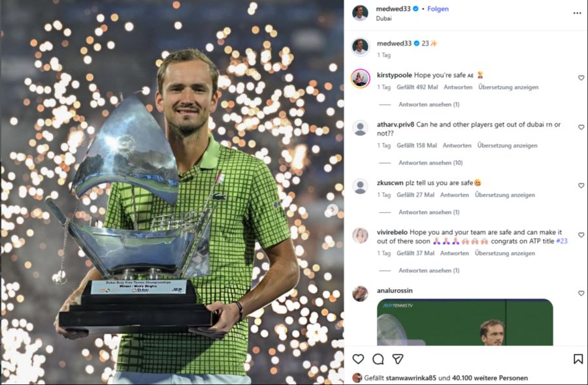The width and height of the screenshot is (588, 385).
Task: Like analurossin's comment with the heart
Action: point(581,293)
